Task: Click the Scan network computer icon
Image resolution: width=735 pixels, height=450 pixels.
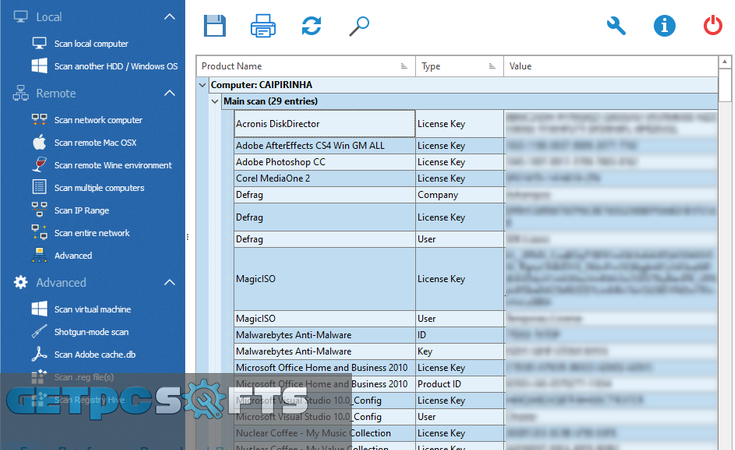Action: coord(39,120)
